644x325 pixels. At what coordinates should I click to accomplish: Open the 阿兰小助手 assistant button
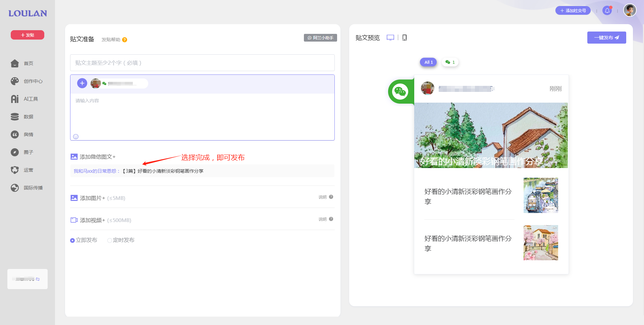tap(320, 38)
